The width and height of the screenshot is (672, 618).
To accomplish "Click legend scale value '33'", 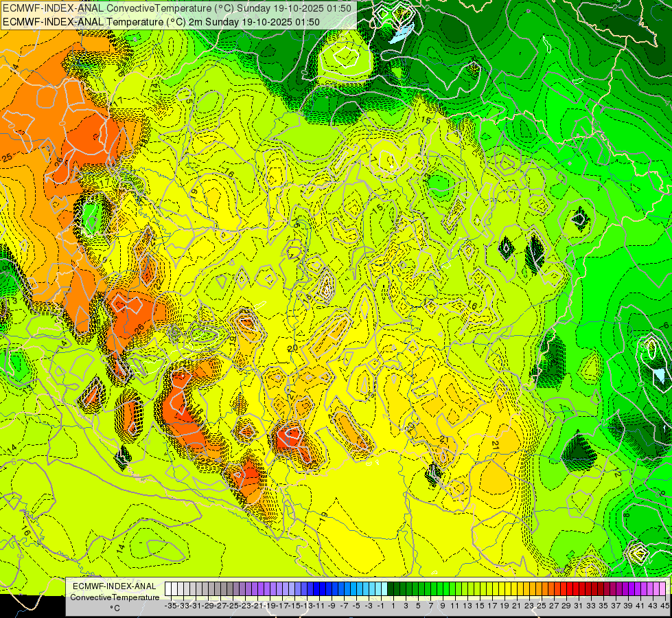I will coord(590,606).
